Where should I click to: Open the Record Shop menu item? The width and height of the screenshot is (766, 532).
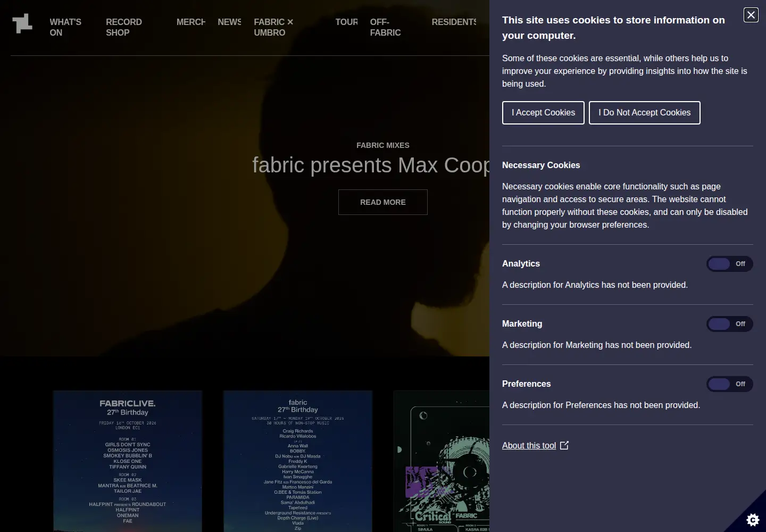[x=124, y=27]
